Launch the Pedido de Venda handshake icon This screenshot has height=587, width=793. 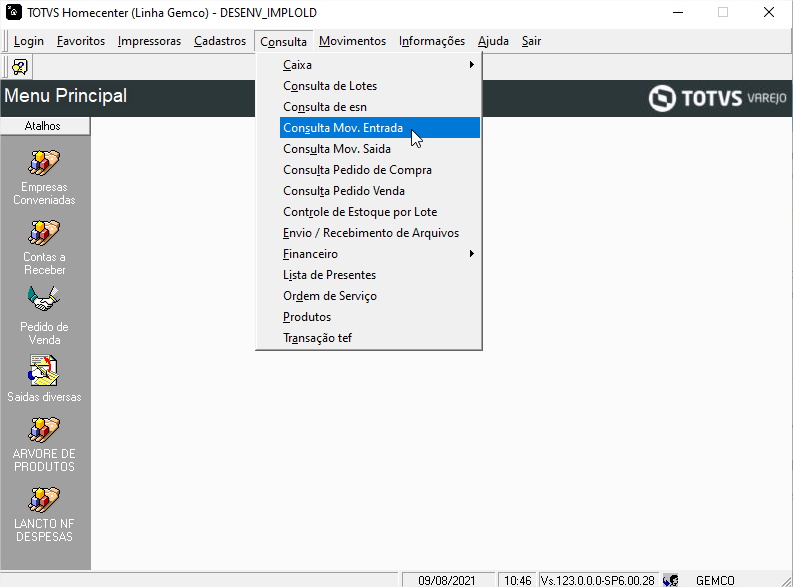click(x=44, y=299)
